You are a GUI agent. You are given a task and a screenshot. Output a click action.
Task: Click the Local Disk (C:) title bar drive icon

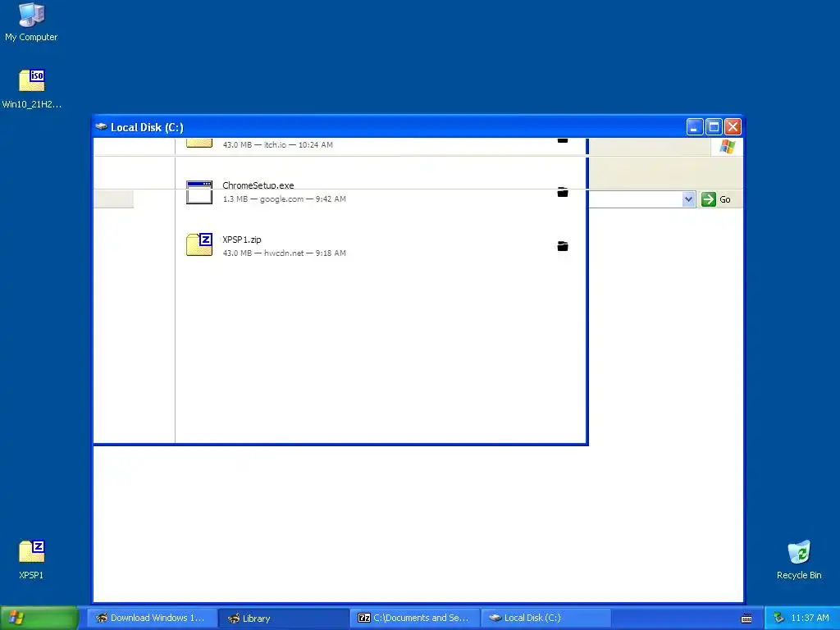point(101,127)
